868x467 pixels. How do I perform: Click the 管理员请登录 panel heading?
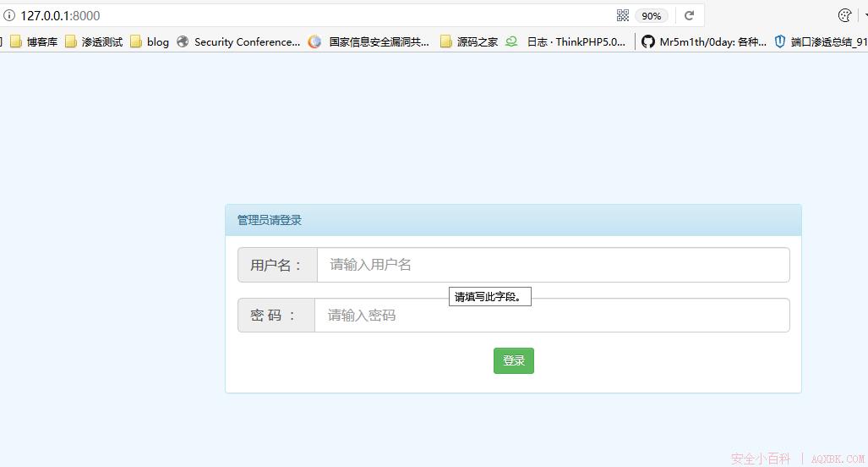tap(269, 221)
